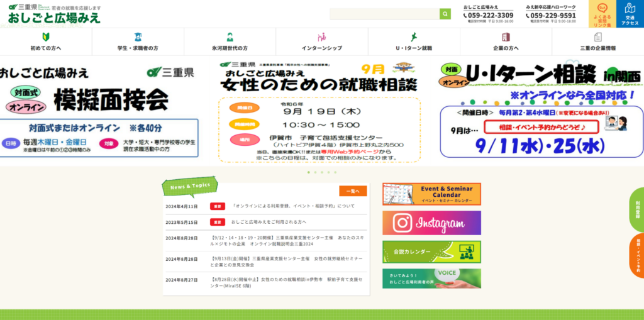
Task: Open the VOICE おしごと広場利用者の声 banner
Action: point(431,279)
